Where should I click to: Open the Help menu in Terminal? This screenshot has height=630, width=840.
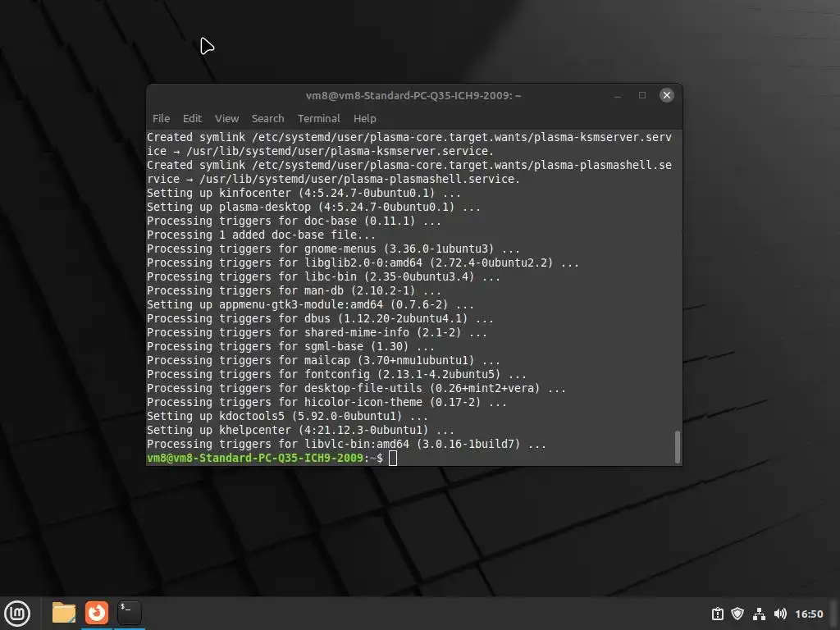[x=365, y=118]
